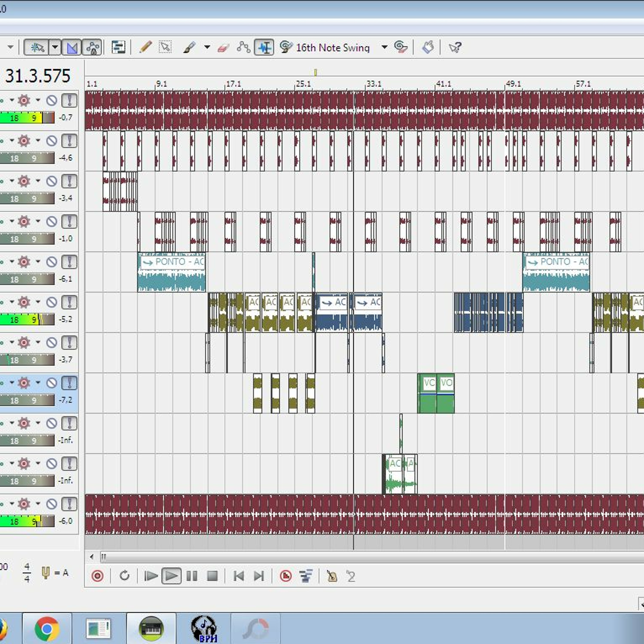The image size is (644, 644).
Task: Click the What's This help icon
Action: [x=455, y=47]
